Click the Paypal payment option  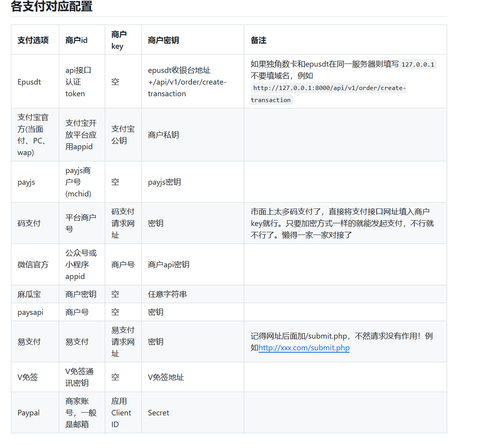click(x=28, y=413)
